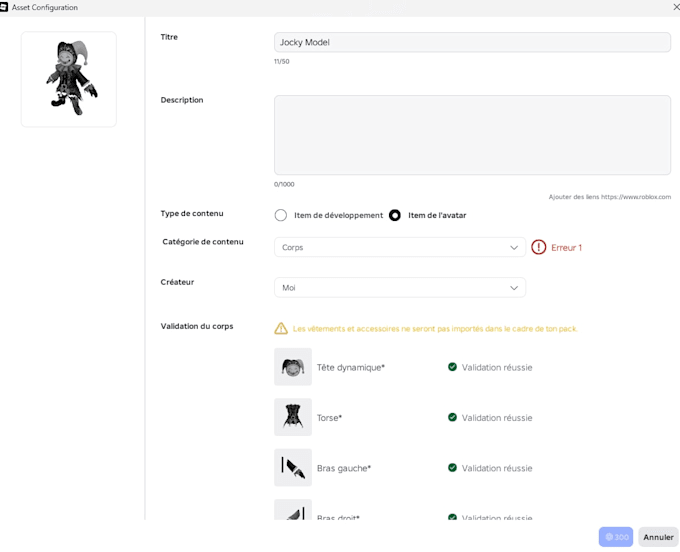The height and width of the screenshot is (552, 680).
Task: Click the yellow warning triangle icon
Action: (x=281, y=328)
